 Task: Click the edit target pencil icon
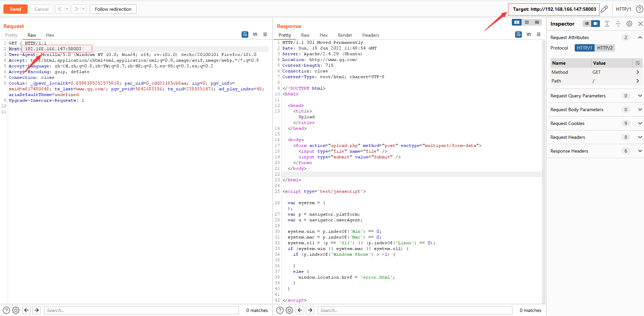click(604, 9)
